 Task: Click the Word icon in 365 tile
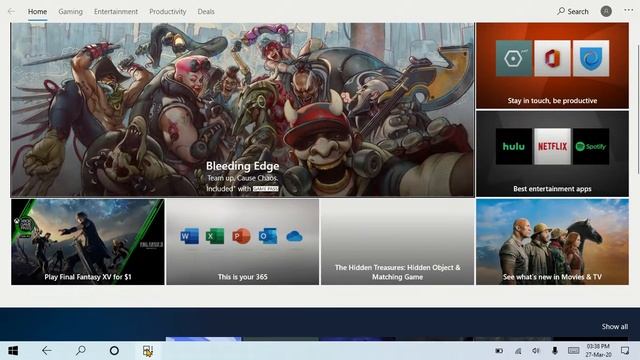[x=189, y=236]
